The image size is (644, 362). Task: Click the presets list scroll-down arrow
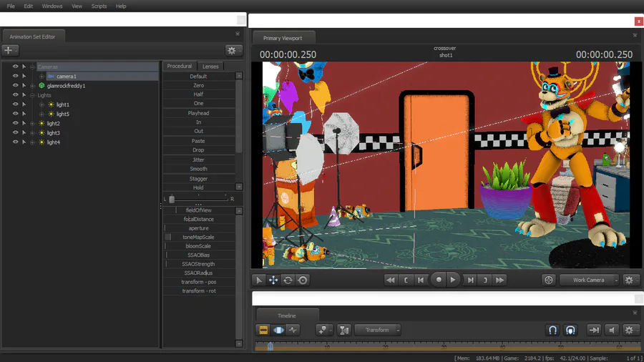pyautogui.click(x=239, y=187)
